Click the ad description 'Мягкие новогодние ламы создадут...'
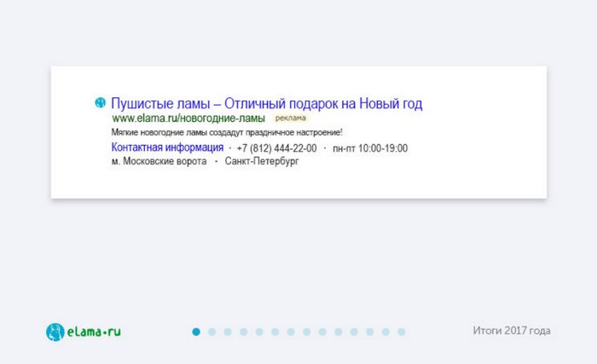Image resolution: width=597 pixels, height=364 pixels. (x=227, y=132)
